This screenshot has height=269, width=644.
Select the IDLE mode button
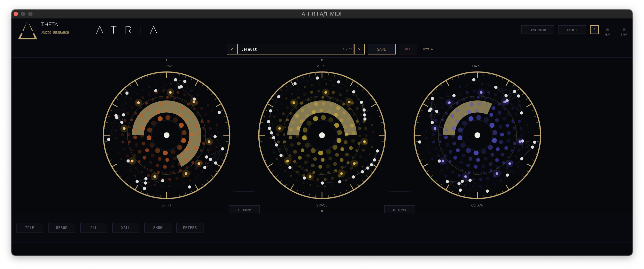pyautogui.click(x=29, y=228)
